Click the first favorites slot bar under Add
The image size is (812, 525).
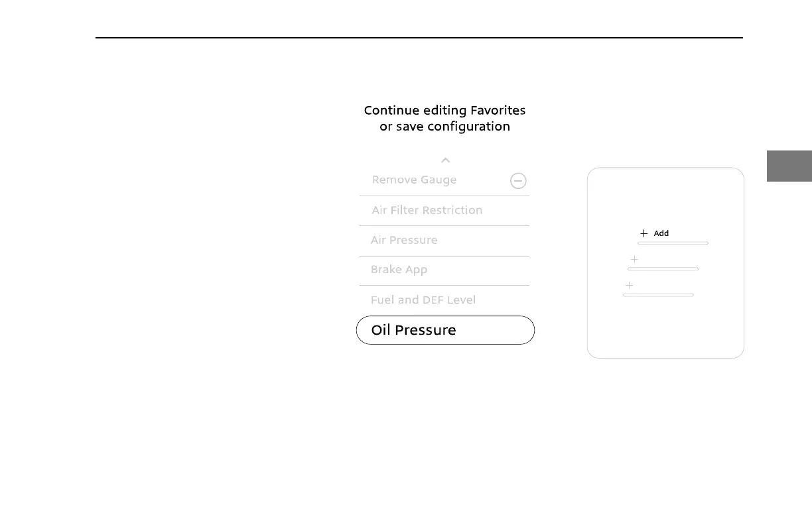[673, 243]
